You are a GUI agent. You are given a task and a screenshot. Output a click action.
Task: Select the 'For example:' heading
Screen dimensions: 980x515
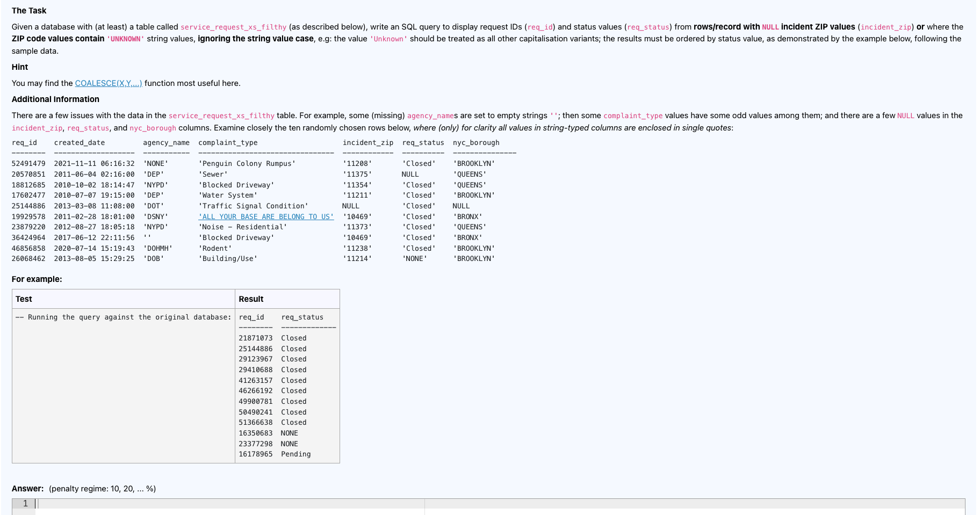point(37,279)
